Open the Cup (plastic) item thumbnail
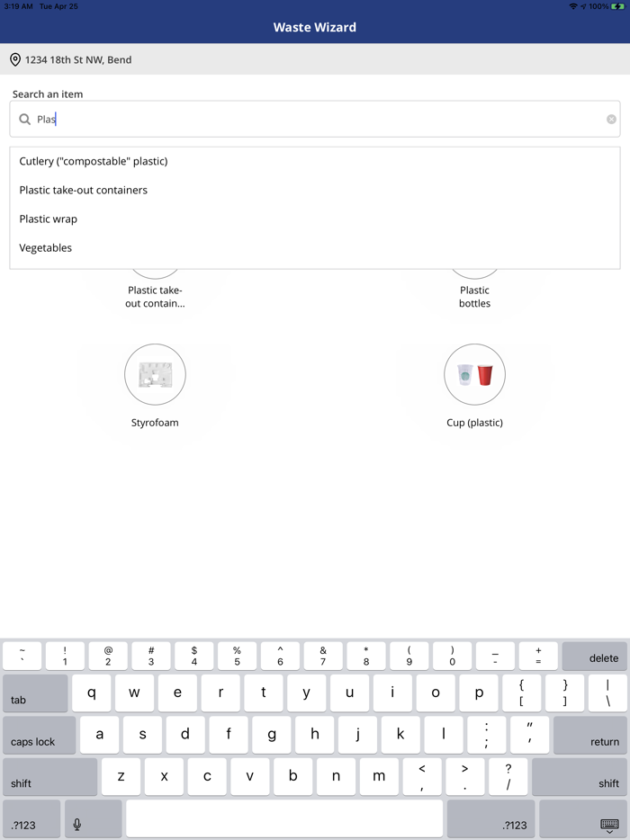The height and width of the screenshot is (840, 630). click(x=474, y=374)
